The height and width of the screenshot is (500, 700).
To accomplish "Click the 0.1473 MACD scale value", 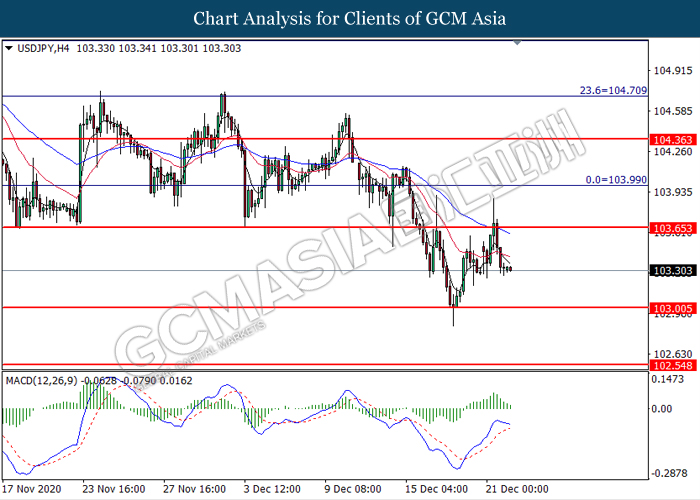I will (x=667, y=379).
